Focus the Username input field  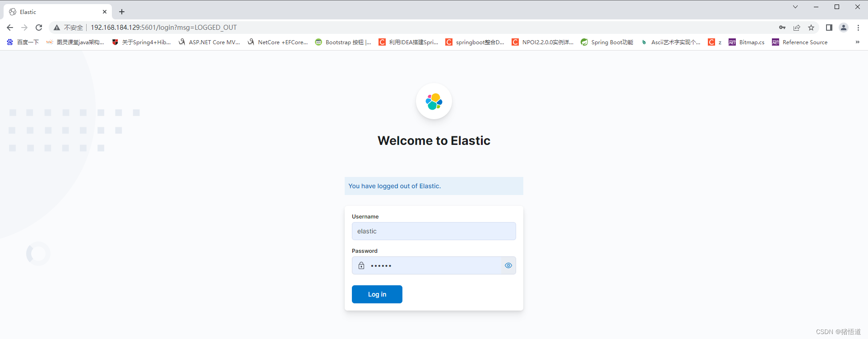434,231
